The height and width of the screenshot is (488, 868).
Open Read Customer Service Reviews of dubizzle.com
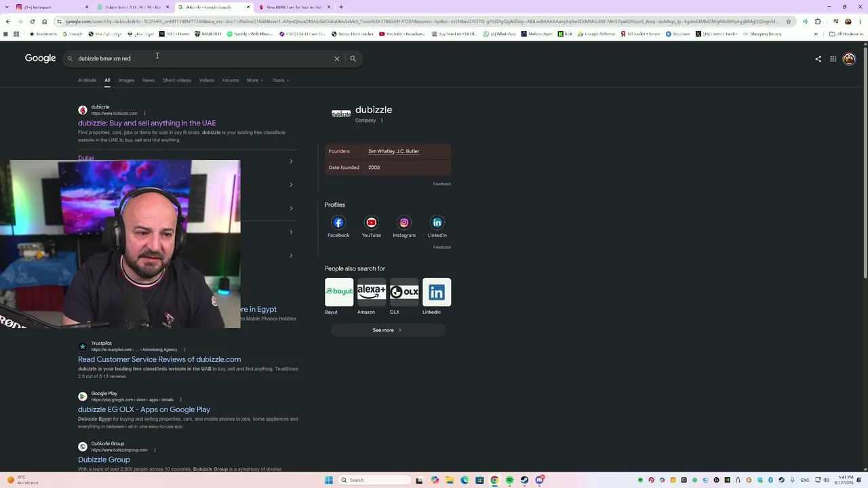pos(159,359)
